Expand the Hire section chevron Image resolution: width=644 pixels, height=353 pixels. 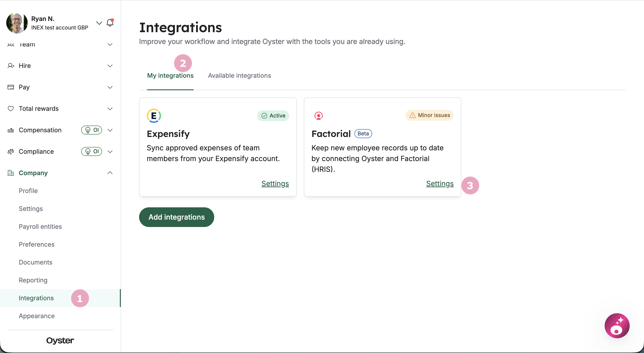pyautogui.click(x=110, y=66)
